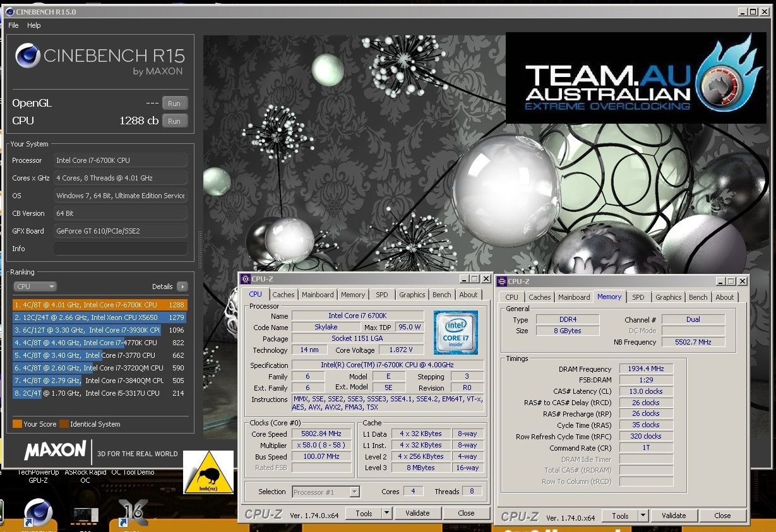Open the ASRock Rapid OC desktop shortcut
This screenshot has width=776, height=532.
click(85, 476)
